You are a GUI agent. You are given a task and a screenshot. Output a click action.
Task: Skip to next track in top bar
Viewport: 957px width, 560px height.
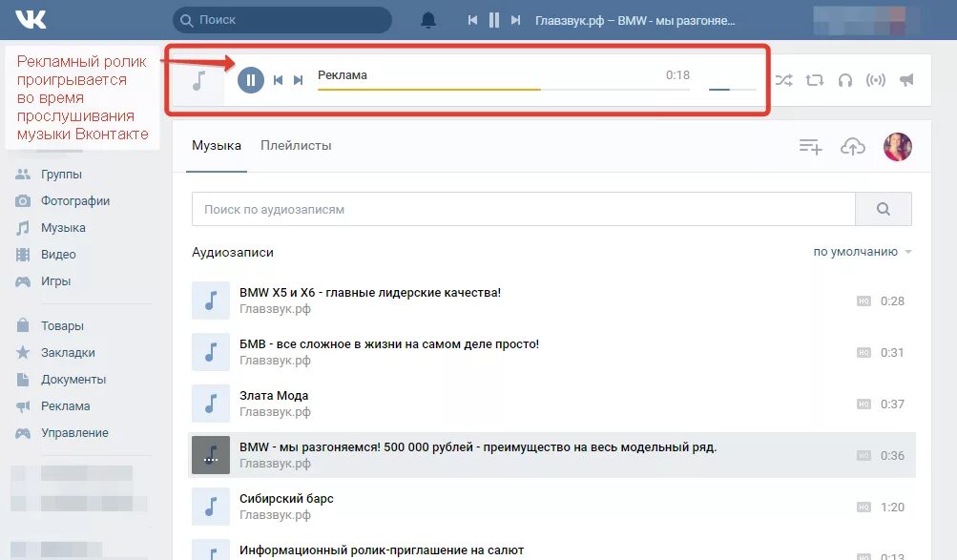(x=516, y=20)
